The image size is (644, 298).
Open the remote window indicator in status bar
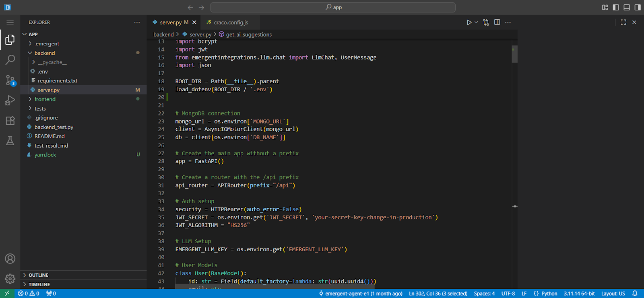(x=7, y=294)
